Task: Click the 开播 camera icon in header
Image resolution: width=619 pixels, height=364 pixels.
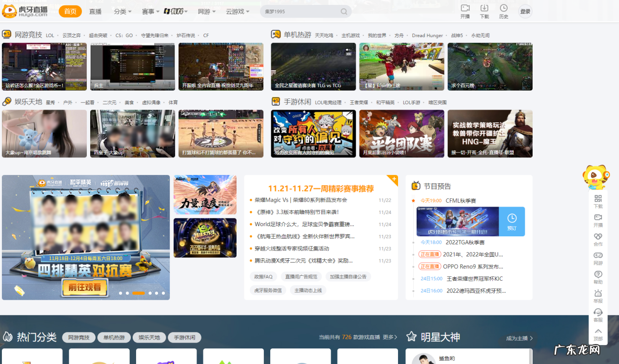Action: tap(465, 8)
